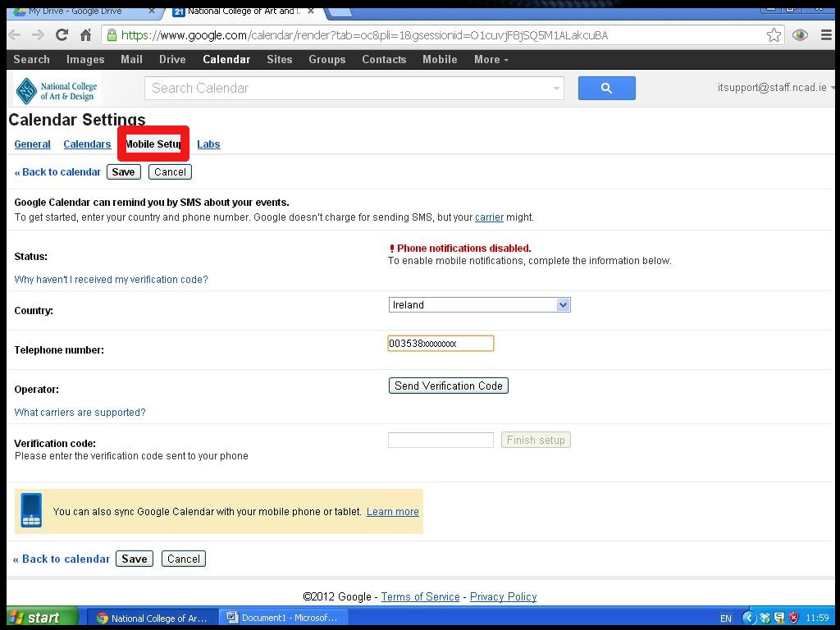This screenshot has height=630, width=840.
Task: Expand the More menu in the Google bar
Action: point(491,59)
